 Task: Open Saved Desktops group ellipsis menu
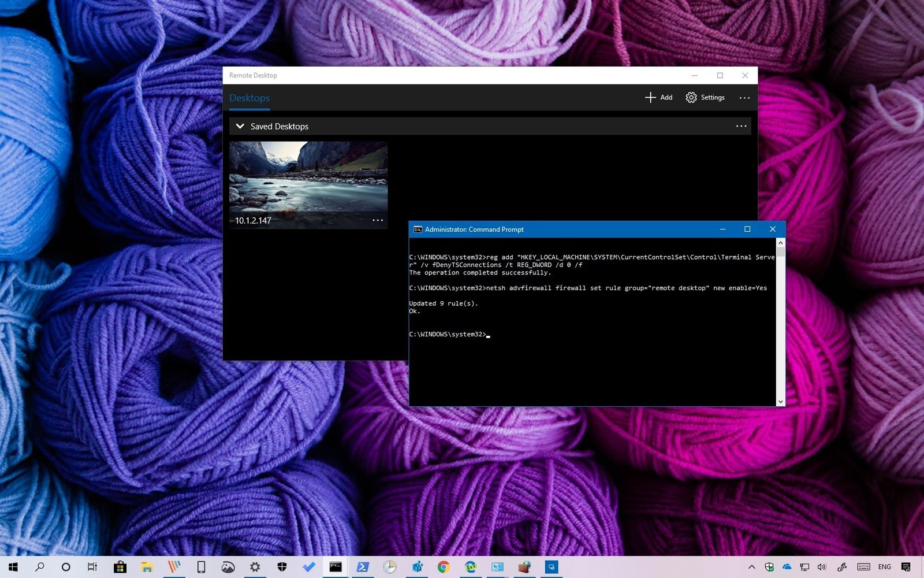point(741,126)
